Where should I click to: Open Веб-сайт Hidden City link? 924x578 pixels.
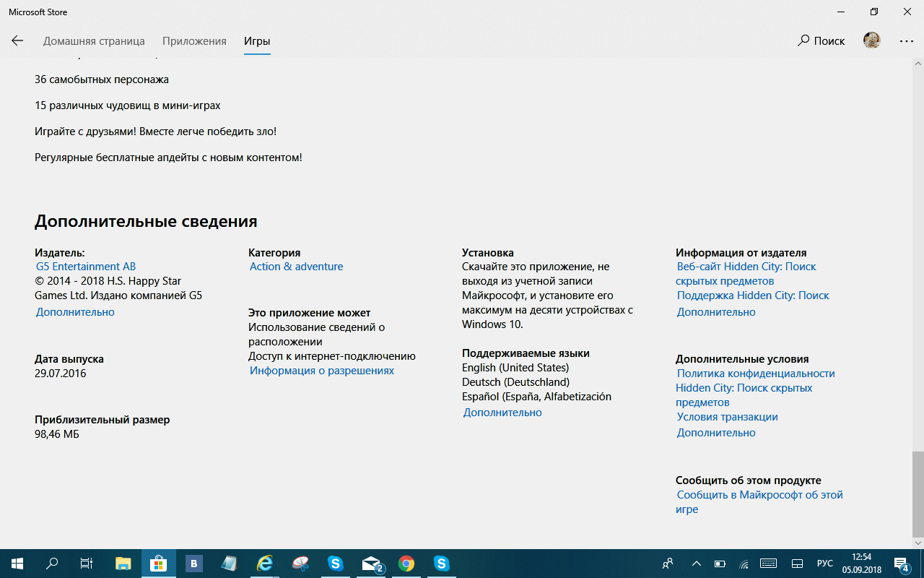click(x=746, y=274)
